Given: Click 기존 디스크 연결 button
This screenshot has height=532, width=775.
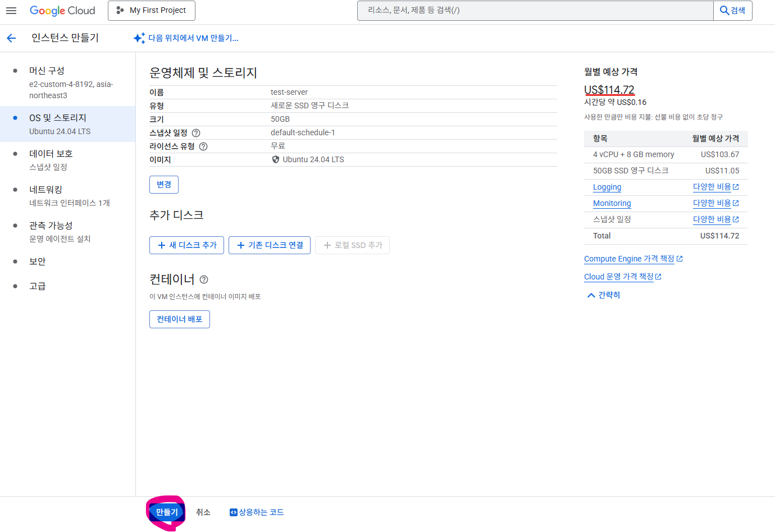Looking at the screenshot, I should [x=270, y=245].
